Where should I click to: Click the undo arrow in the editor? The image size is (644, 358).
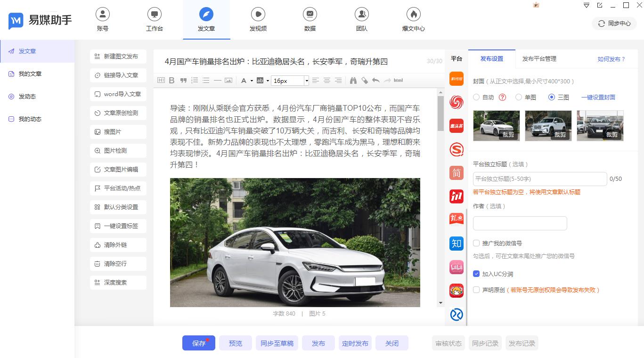click(x=376, y=80)
